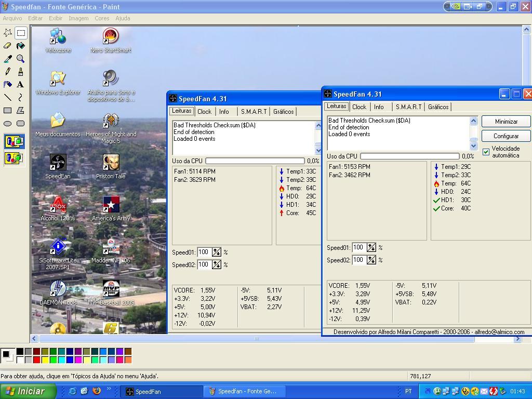Viewport: 532px width, 399px height.
Task: Expand quick launch overflow chevron
Action: (109, 389)
